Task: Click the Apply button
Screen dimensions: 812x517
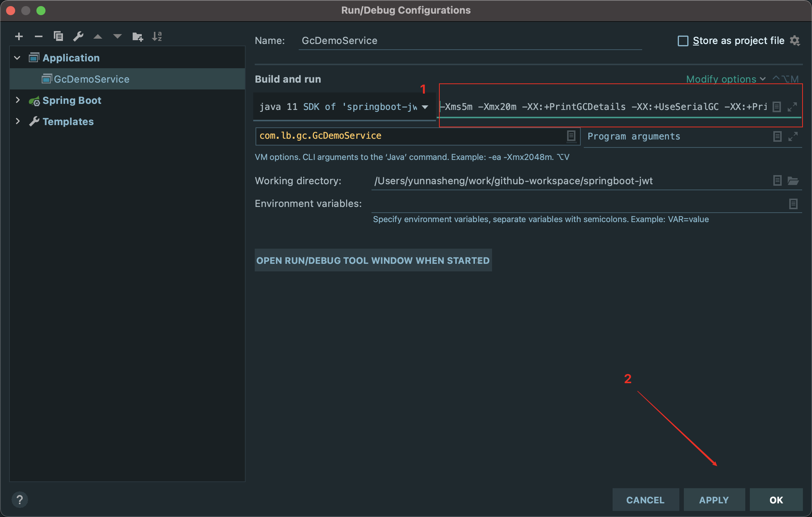Action: tap(714, 500)
